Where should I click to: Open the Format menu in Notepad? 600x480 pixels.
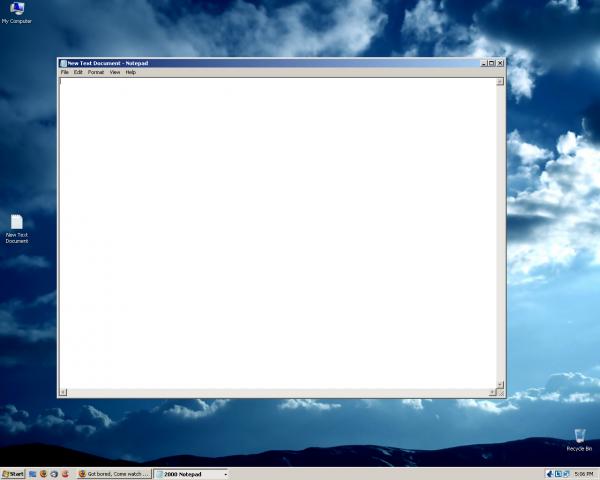tap(96, 72)
